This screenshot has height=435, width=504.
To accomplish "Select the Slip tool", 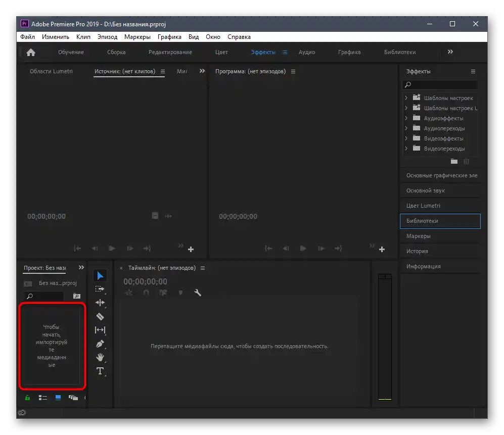I will 100,330.
